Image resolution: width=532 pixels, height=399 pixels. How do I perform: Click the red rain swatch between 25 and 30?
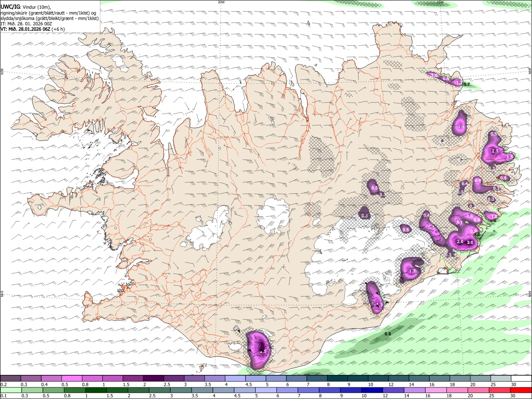500,390
